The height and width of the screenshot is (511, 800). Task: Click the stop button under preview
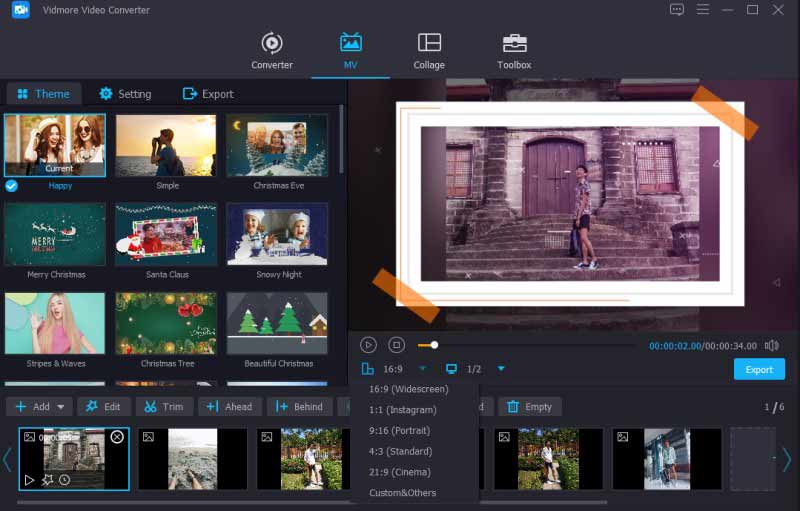[x=396, y=345]
